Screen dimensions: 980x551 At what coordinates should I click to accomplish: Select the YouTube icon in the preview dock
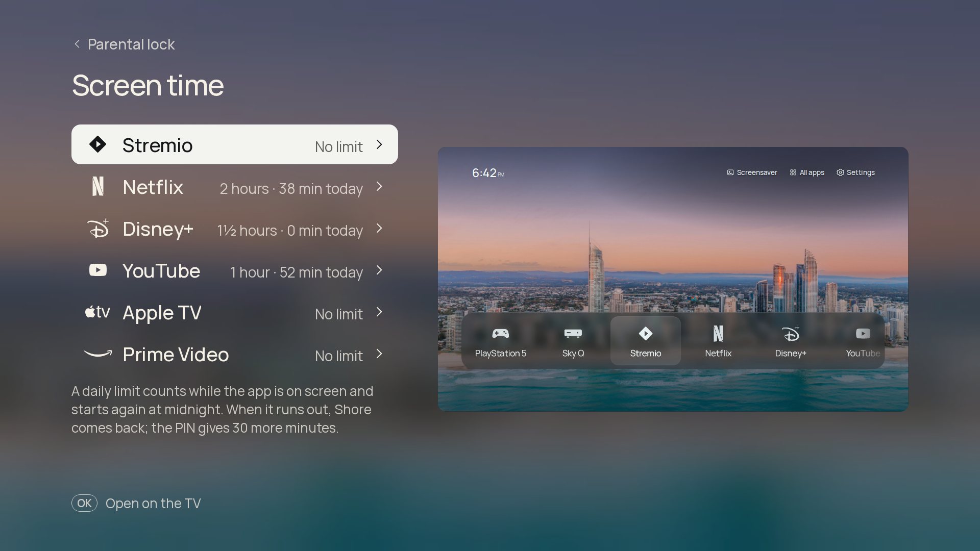[863, 334]
